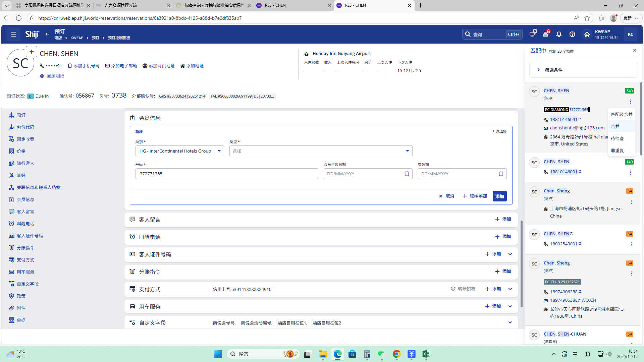The height and width of the screenshot is (362, 644).
Task: Open the three-dot menu for Chen, Sheng 陈胜
Action: pos(632,202)
